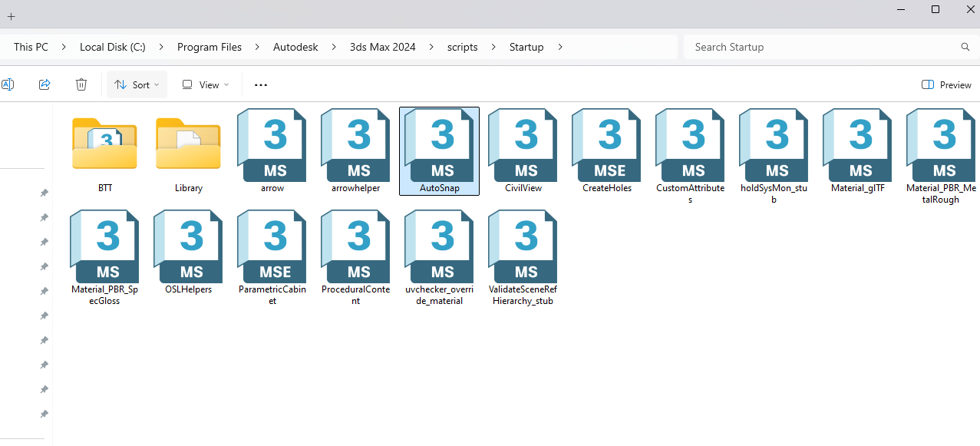Click the Delete trash can icon
This screenshot has width=980, height=446.
[x=81, y=84]
